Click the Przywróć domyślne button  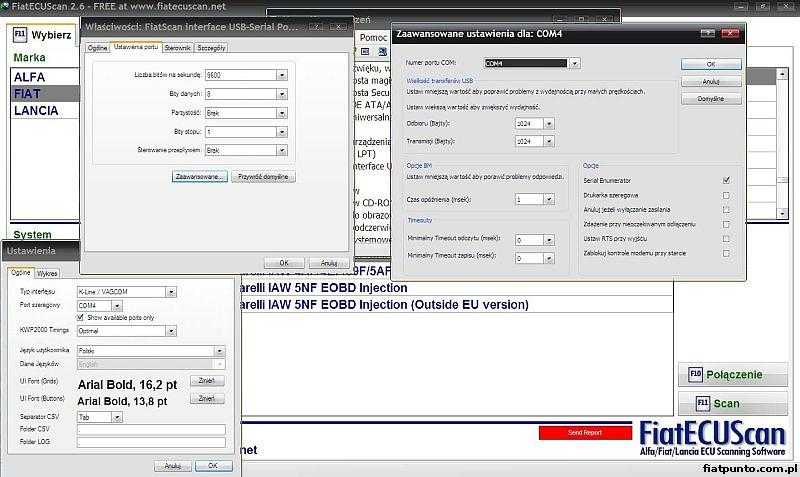tap(263, 177)
